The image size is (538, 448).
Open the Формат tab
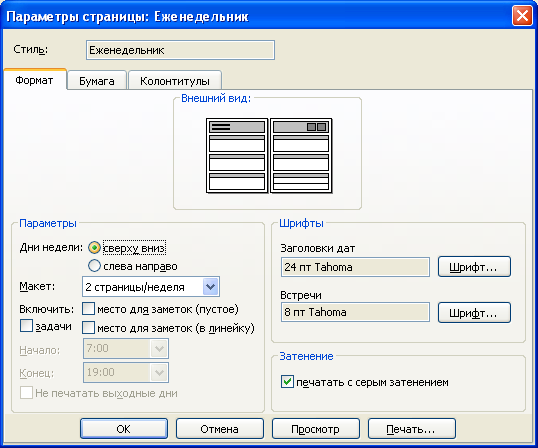[x=34, y=80]
